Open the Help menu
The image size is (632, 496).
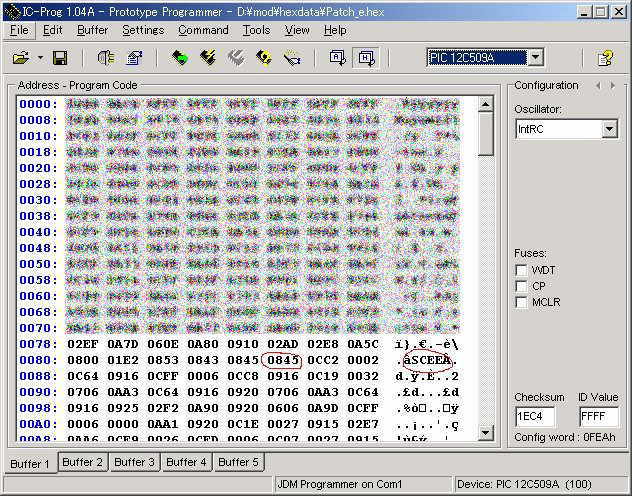[x=335, y=30]
